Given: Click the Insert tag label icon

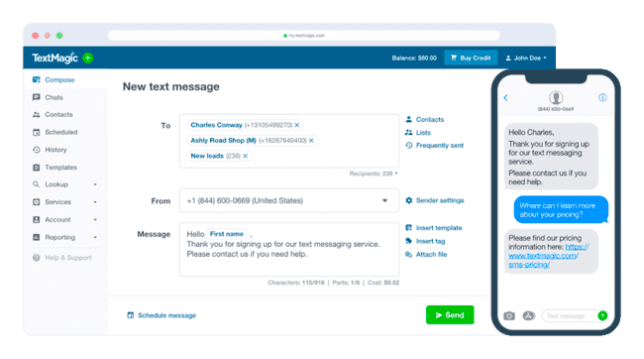Looking at the screenshot, I should (408, 241).
